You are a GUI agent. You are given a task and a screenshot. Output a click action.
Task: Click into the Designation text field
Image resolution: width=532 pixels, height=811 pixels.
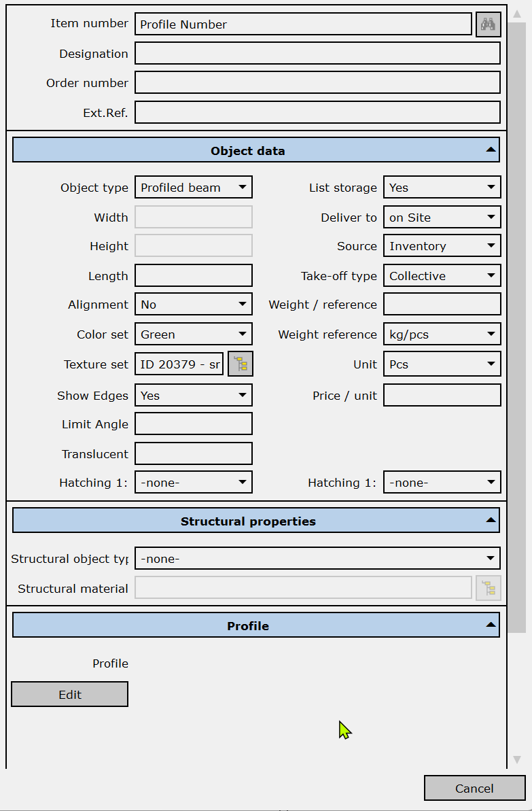coord(317,54)
